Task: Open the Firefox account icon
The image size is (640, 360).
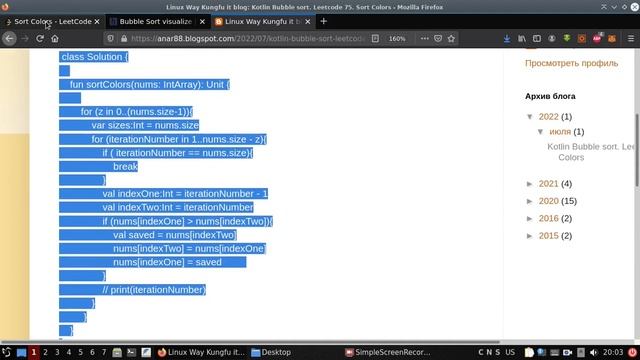Action: tap(551, 38)
